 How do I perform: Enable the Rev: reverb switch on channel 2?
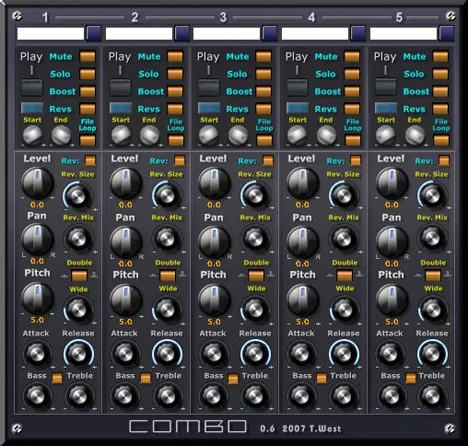pos(180,160)
